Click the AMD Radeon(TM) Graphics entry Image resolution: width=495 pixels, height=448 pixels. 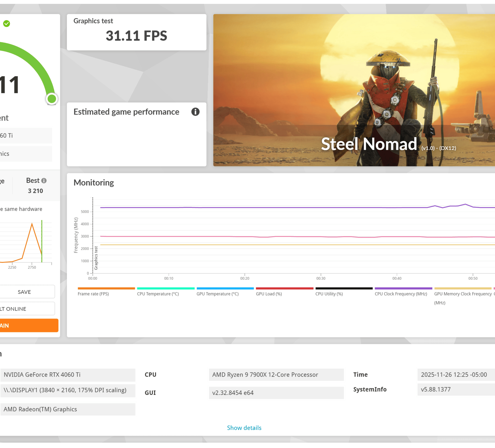pos(68,409)
